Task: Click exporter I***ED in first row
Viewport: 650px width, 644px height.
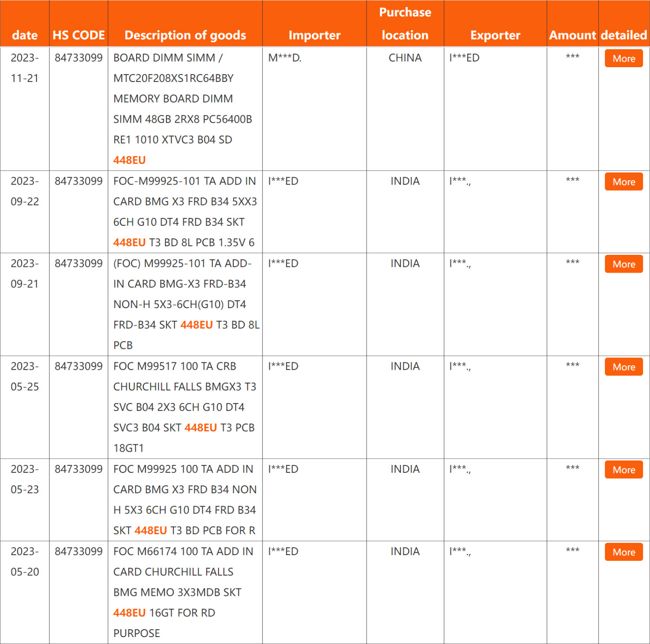Action: click(x=464, y=58)
